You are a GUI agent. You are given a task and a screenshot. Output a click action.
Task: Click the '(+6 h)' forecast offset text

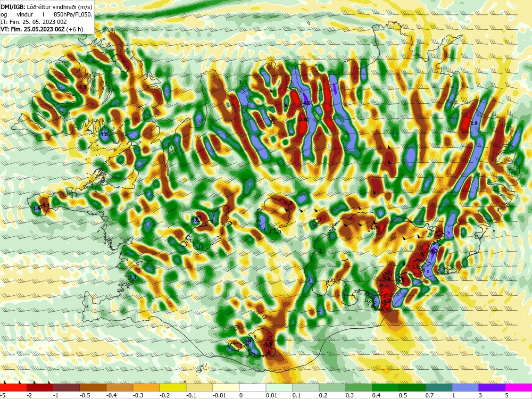pos(74,29)
